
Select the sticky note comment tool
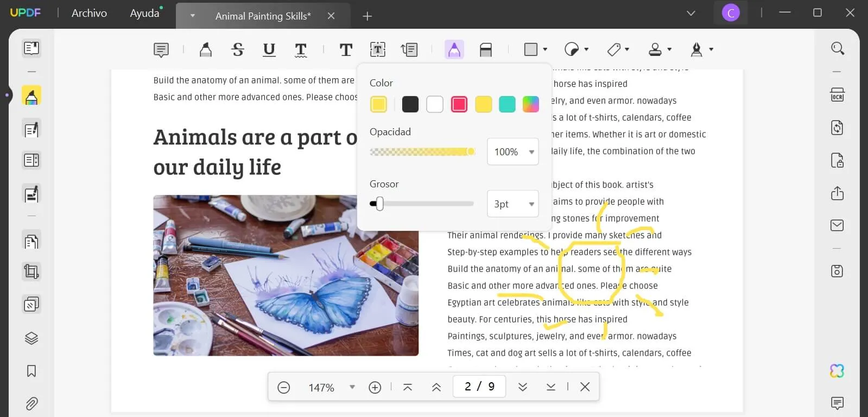[x=161, y=50]
